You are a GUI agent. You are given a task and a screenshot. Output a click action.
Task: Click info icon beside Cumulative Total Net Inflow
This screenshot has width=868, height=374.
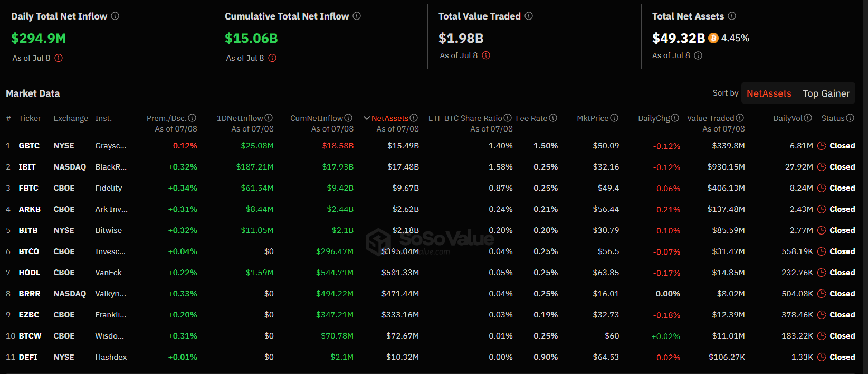pyautogui.click(x=357, y=16)
